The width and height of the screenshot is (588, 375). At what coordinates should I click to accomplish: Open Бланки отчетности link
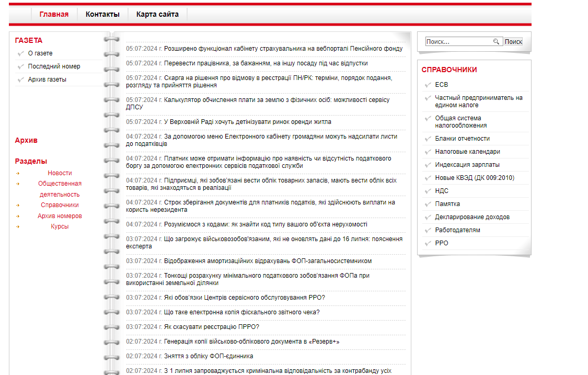click(463, 139)
